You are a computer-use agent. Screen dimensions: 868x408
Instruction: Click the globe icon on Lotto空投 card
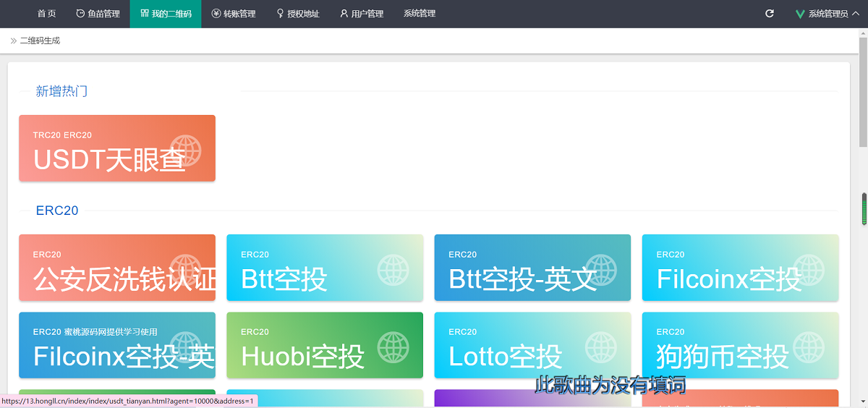coord(600,347)
